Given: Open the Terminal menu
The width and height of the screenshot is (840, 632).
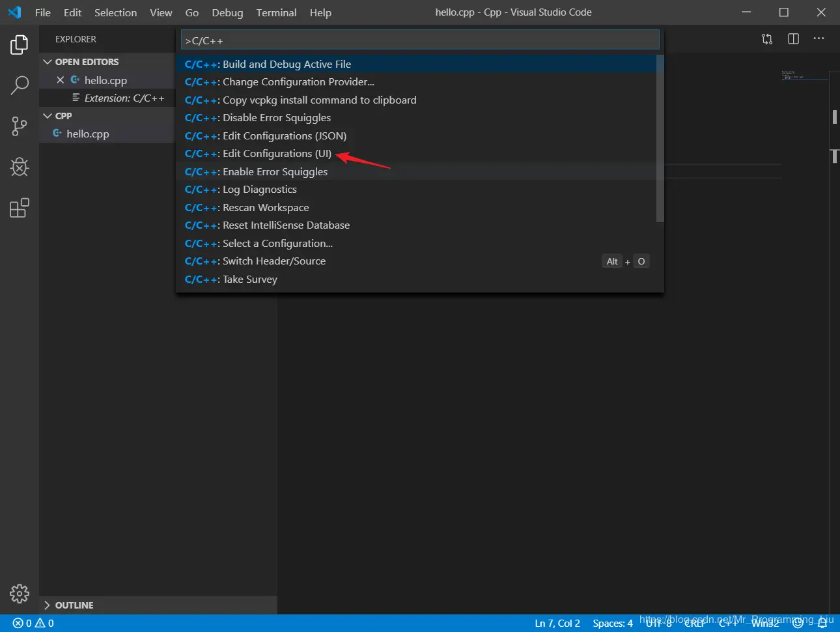Looking at the screenshot, I should [x=276, y=12].
